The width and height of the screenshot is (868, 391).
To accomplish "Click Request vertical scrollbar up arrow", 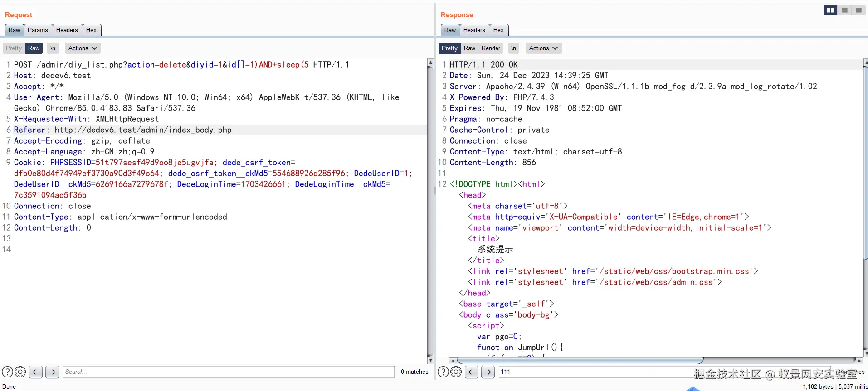I will (430, 63).
